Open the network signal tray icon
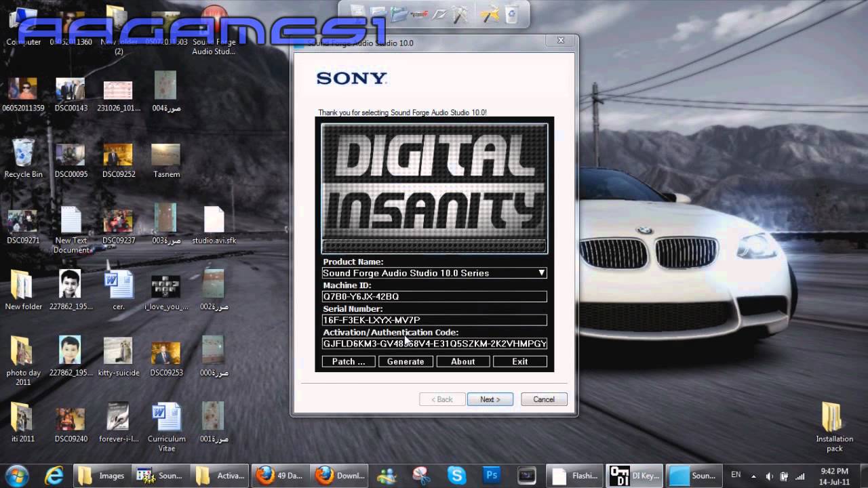 click(x=800, y=476)
